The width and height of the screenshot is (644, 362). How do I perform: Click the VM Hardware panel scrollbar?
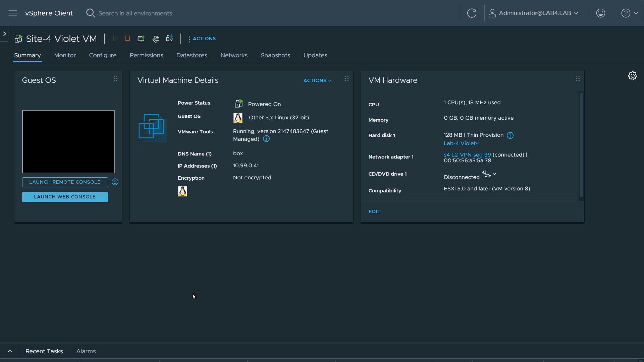(x=581, y=145)
